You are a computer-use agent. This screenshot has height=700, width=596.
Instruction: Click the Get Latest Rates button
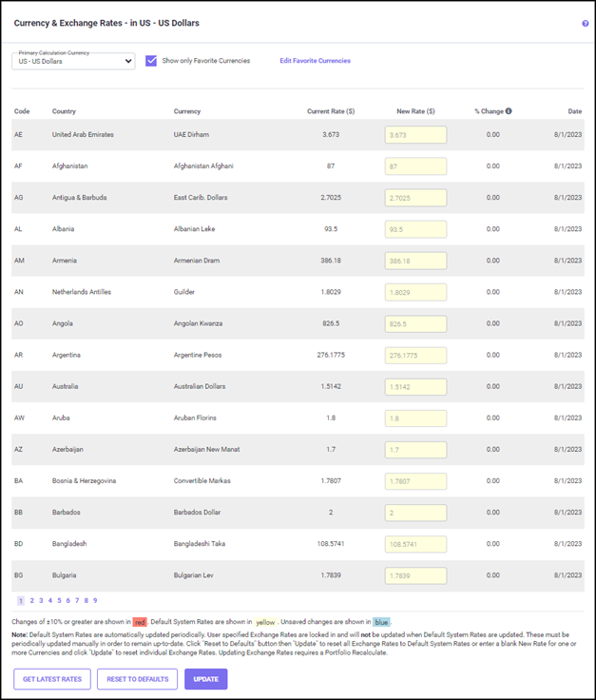(x=52, y=679)
